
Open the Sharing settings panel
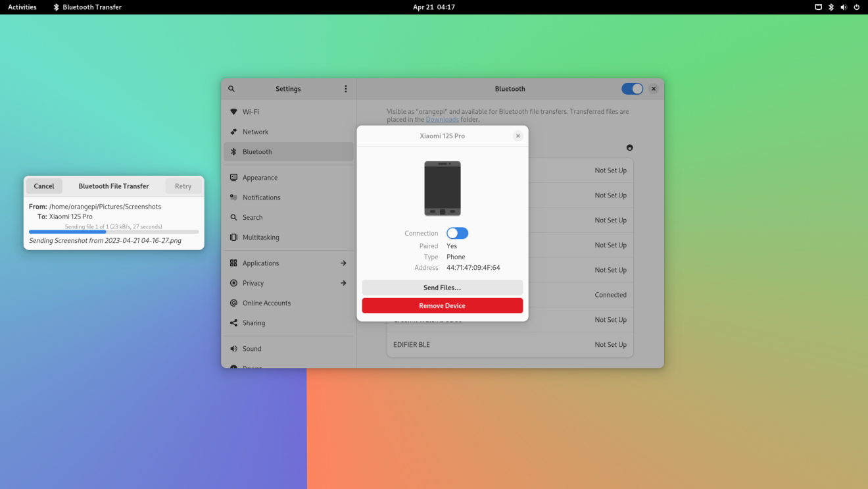(x=289, y=323)
